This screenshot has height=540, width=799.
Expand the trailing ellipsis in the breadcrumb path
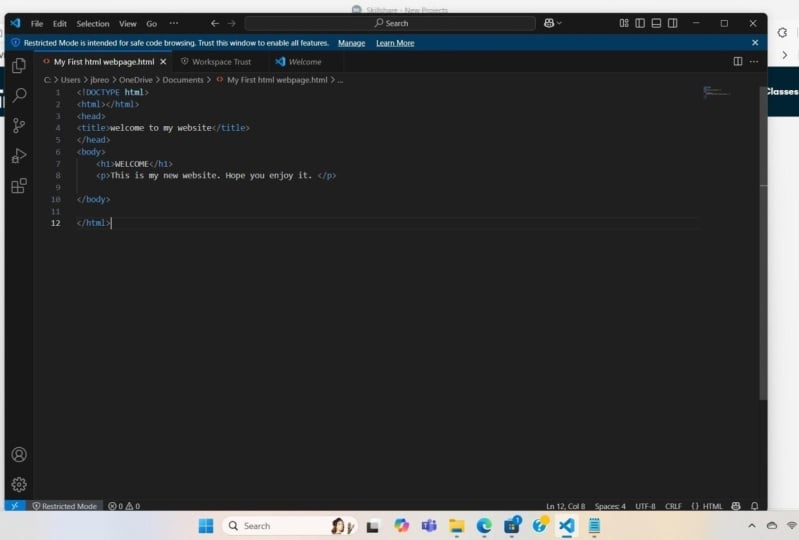point(340,80)
